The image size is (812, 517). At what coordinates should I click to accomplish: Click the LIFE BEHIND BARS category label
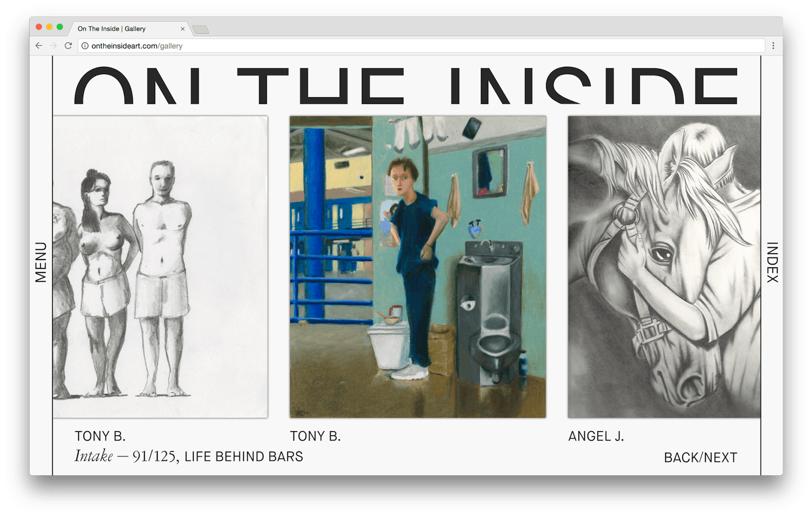click(x=244, y=457)
